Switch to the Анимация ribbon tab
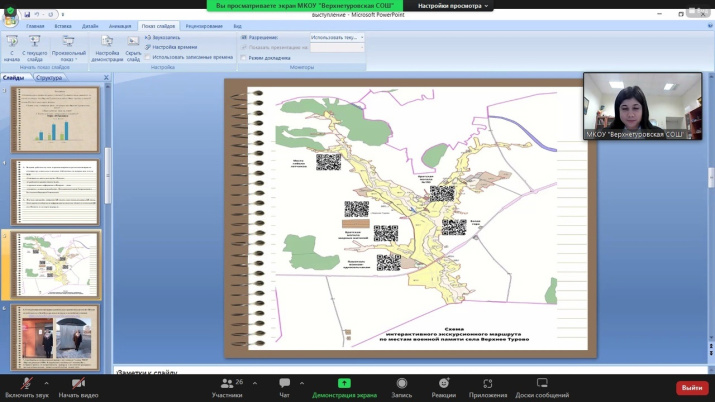 point(120,27)
